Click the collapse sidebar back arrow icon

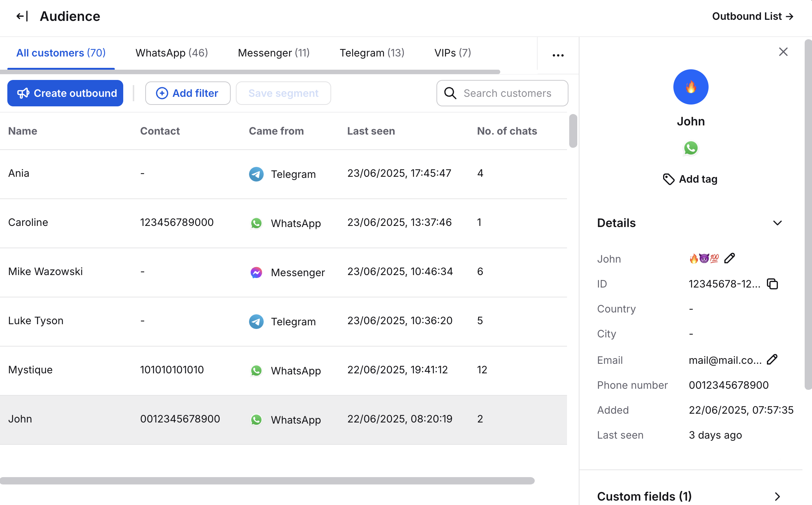tap(22, 17)
